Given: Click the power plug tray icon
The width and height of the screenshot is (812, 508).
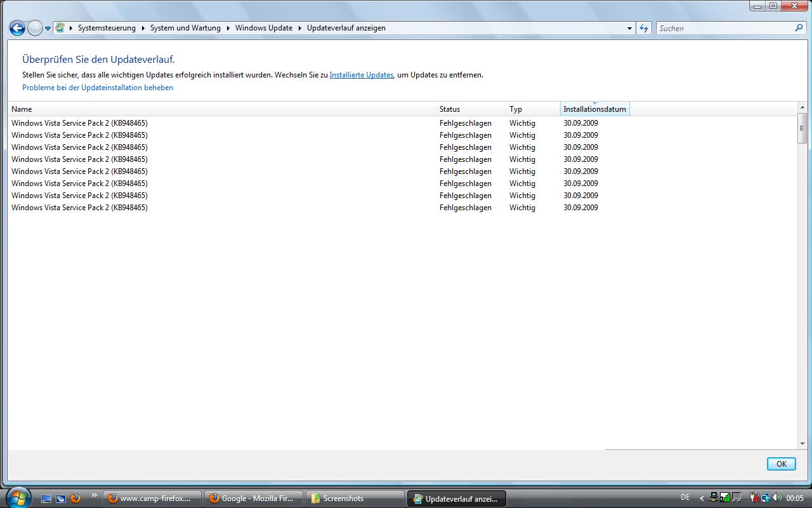Looking at the screenshot, I should [x=755, y=498].
